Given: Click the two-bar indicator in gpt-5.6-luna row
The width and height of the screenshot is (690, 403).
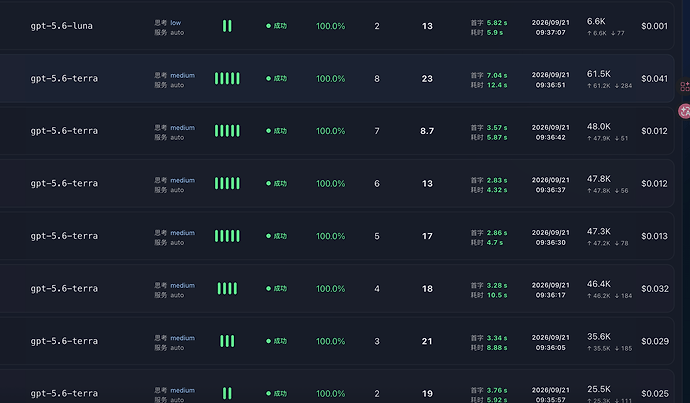Looking at the screenshot, I should [227, 26].
